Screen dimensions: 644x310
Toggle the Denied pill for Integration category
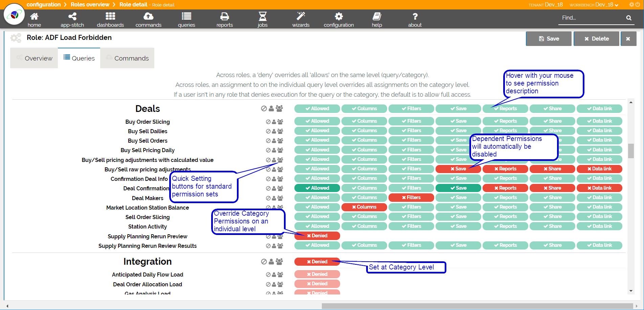[x=317, y=262]
